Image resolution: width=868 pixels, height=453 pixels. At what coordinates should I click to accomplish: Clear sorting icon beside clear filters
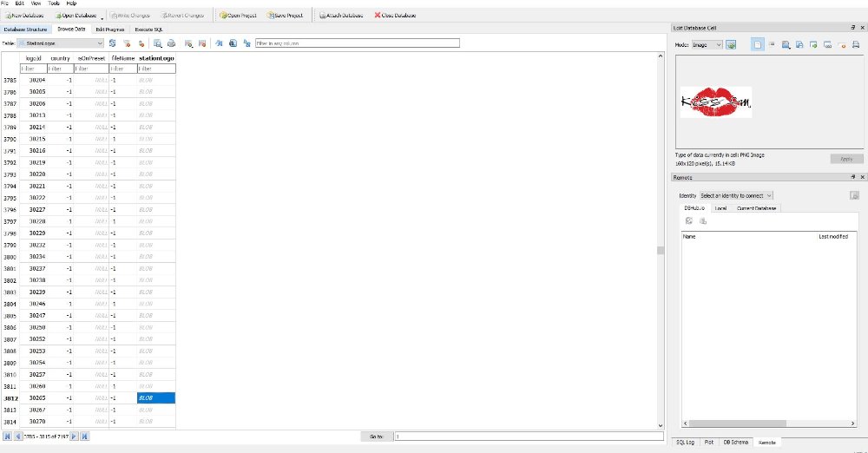pyautogui.click(x=141, y=43)
